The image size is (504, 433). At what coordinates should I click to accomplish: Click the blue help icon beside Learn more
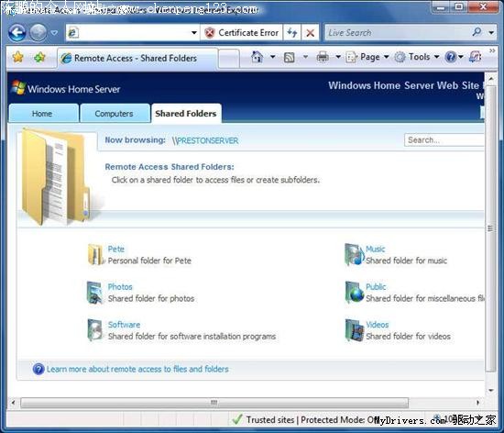pos(38,369)
